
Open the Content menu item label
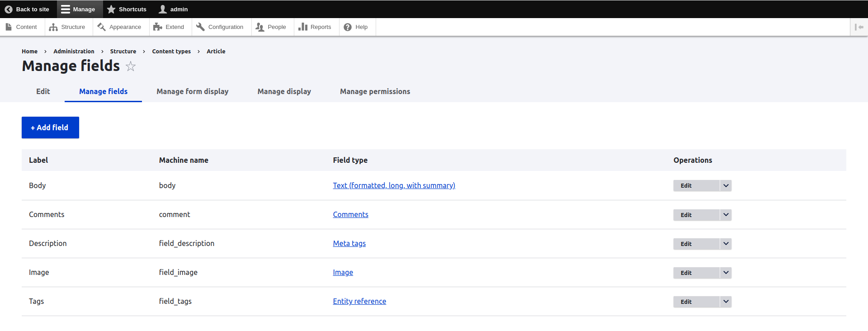tap(26, 27)
